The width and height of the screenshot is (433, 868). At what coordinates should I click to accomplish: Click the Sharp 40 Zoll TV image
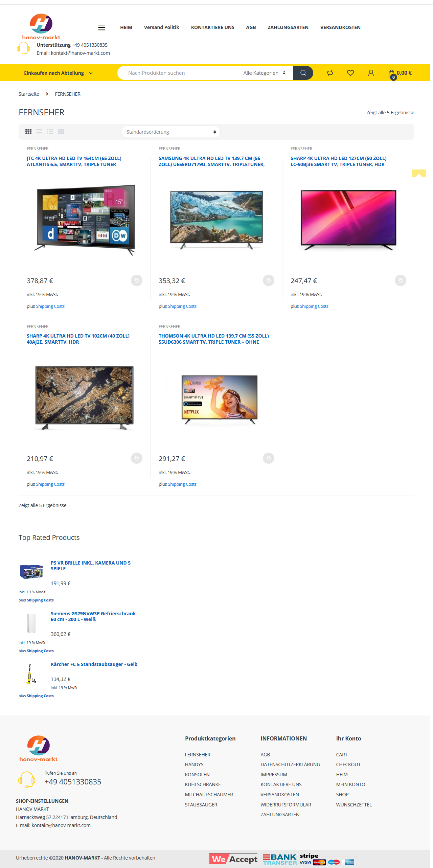tap(85, 398)
